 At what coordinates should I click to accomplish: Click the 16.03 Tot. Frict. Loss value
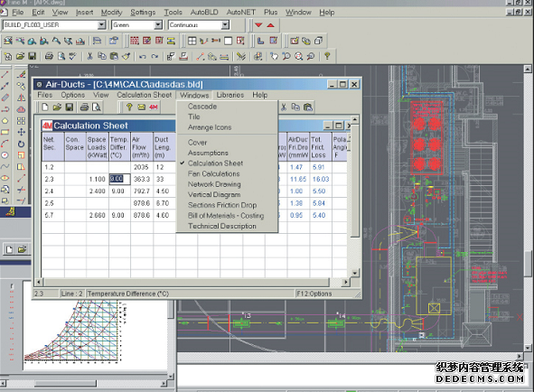point(321,179)
